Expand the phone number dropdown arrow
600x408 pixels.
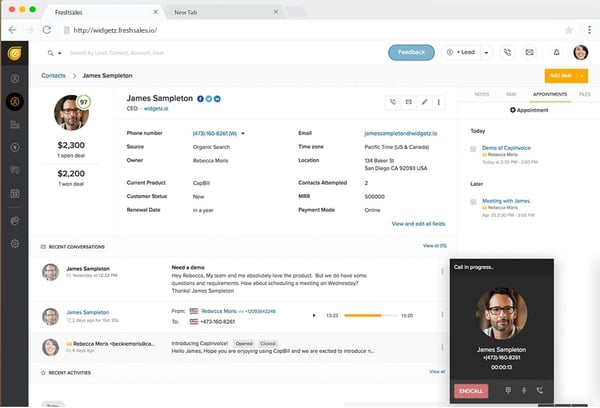click(x=243, y=132)
